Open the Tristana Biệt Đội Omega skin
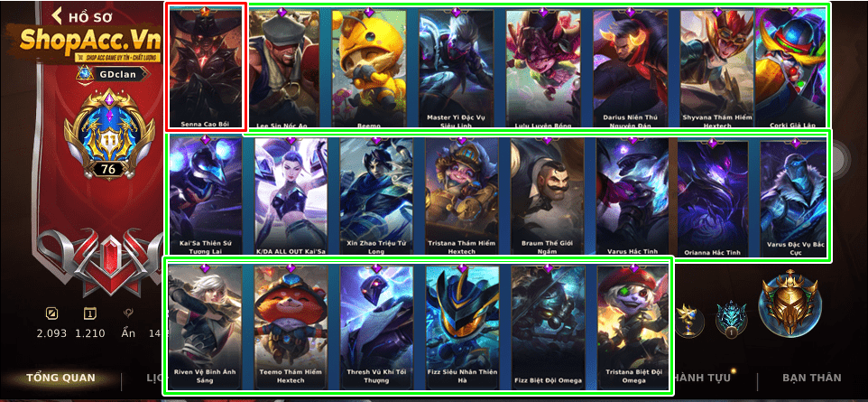This screenshot has width=868, height=402. (x=633, y=324)
